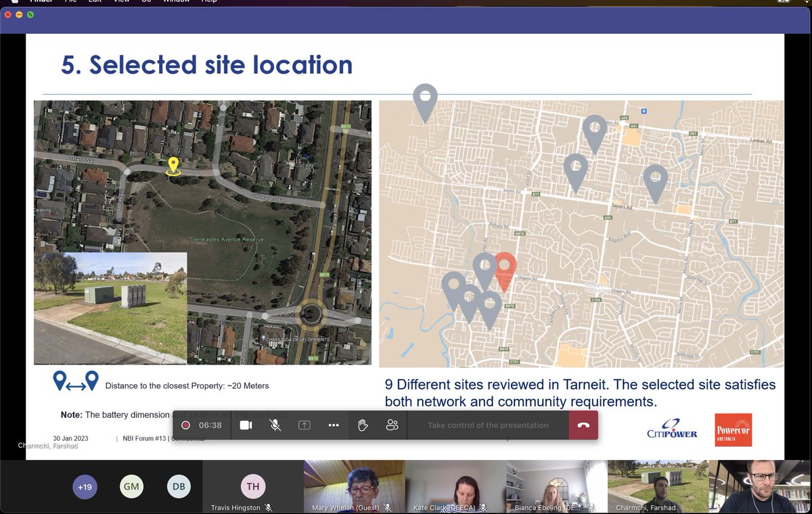Open the share content tray
The width and height of the screenshot is (812, 514).
click(x=304, y=425)
